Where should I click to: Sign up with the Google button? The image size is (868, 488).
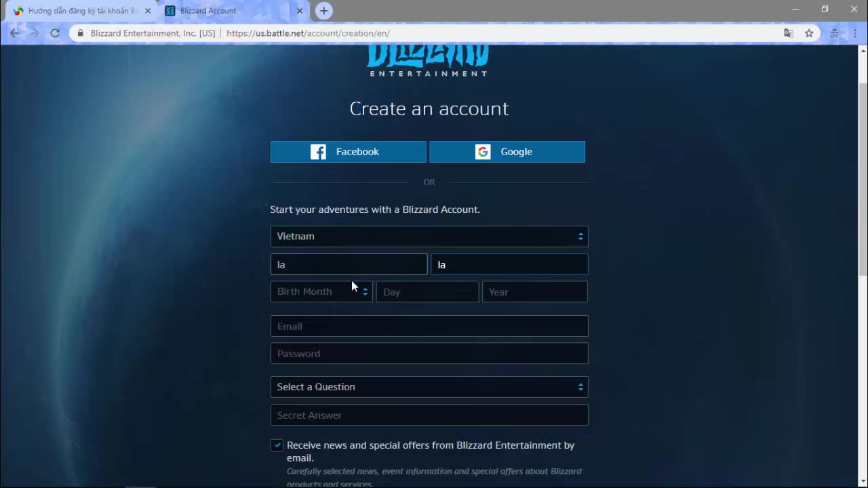(x=507, y=152)
